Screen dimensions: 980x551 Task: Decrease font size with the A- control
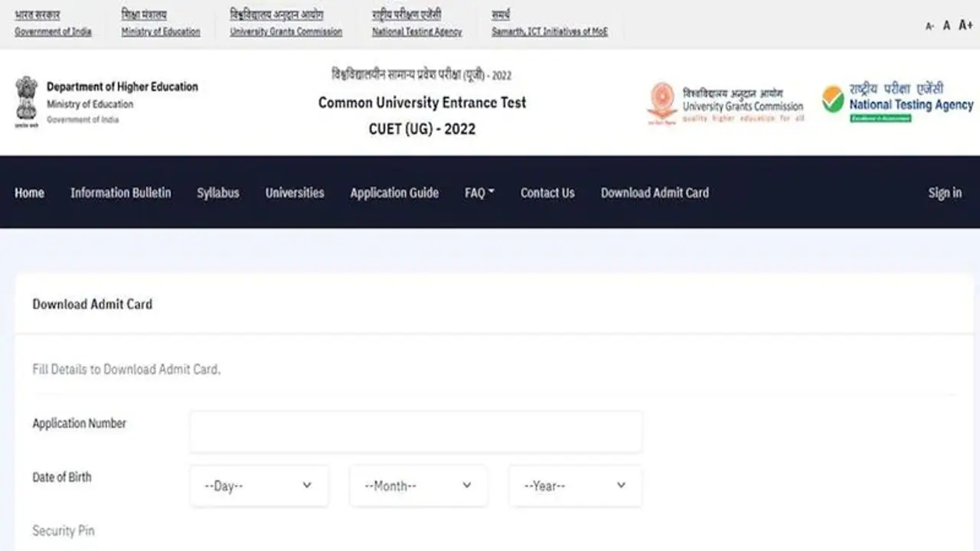(927, 25)
